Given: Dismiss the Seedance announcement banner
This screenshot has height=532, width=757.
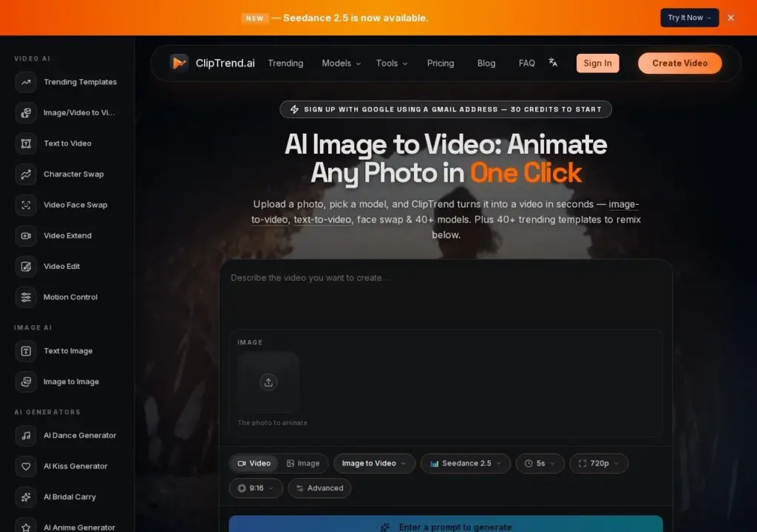Looking at the screenshot, I should tap(731, 18).
